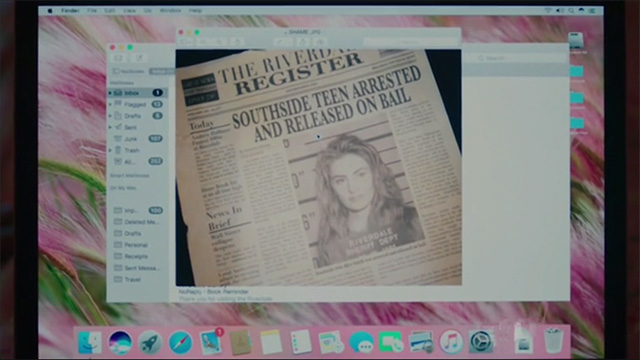
Task: Select Travel folder in sidebar
Action: (138, 280)
